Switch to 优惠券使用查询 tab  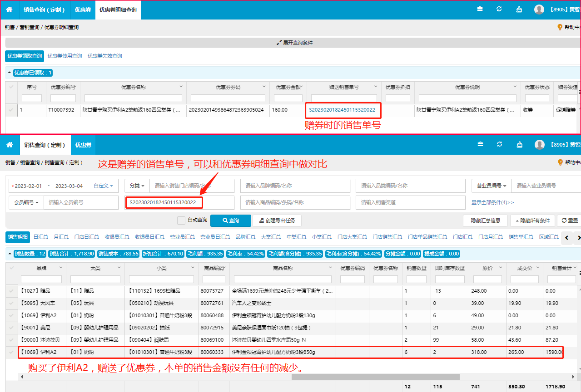65,56
